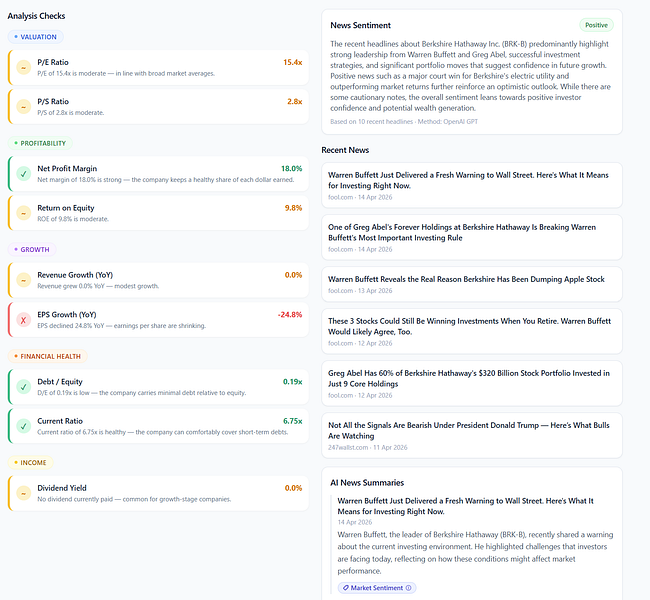The image size is (650, 600).
Task: Open the Market Sentiment tag
Action: 377,588
